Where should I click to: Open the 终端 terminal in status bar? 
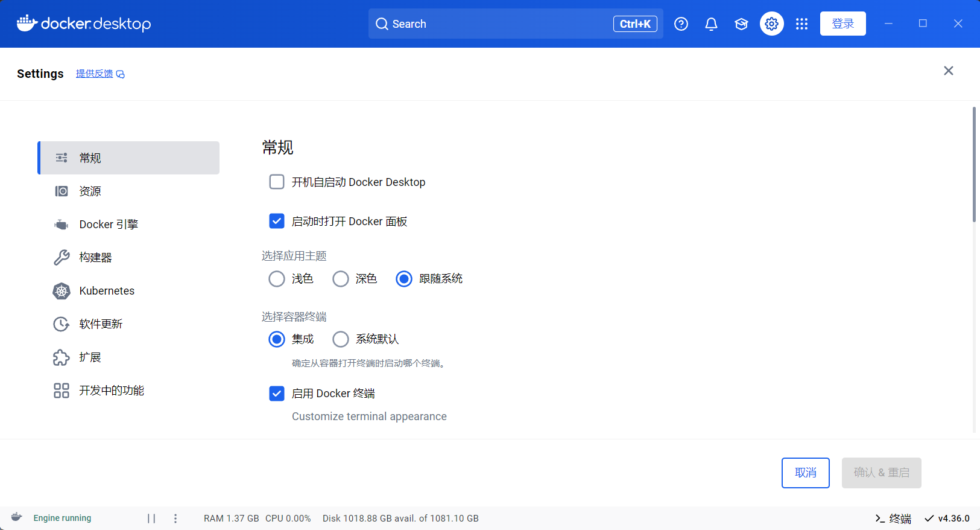(x=893, y=519)
